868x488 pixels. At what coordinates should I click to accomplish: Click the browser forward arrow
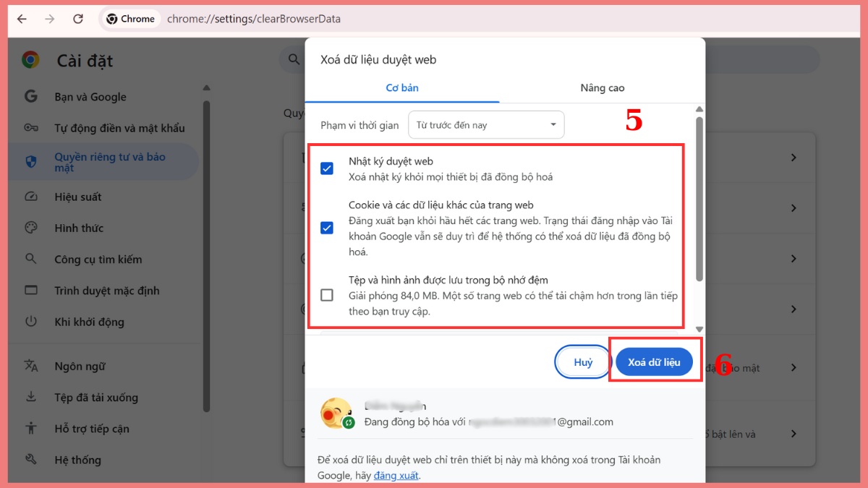pos(50,19)
